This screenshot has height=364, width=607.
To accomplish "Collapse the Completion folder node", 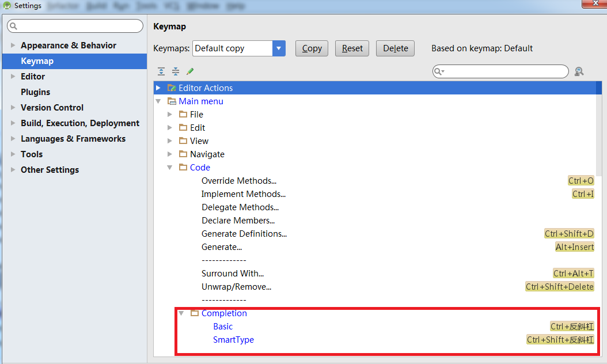I will point(181,313).
